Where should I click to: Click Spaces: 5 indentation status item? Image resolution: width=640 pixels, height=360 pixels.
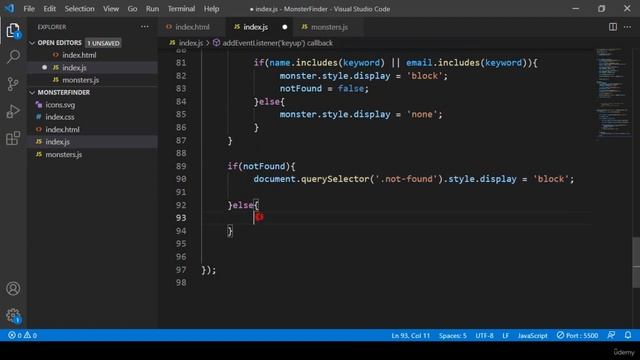pyautogui.click(x=453, y=336)
